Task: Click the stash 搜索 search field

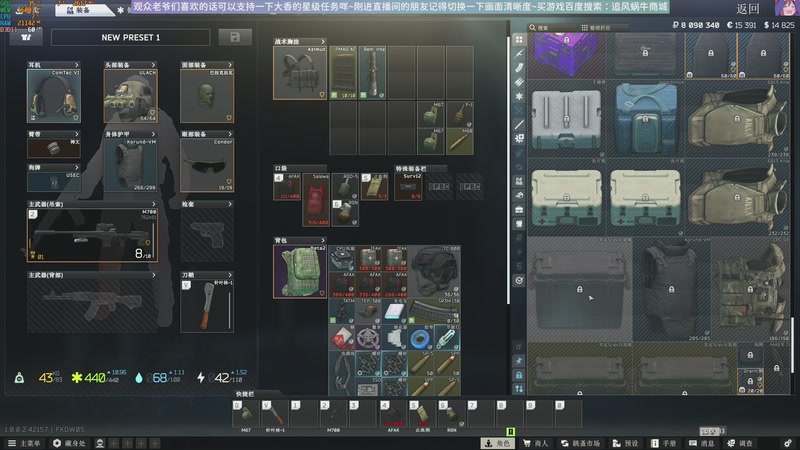Action: (551, 28)
